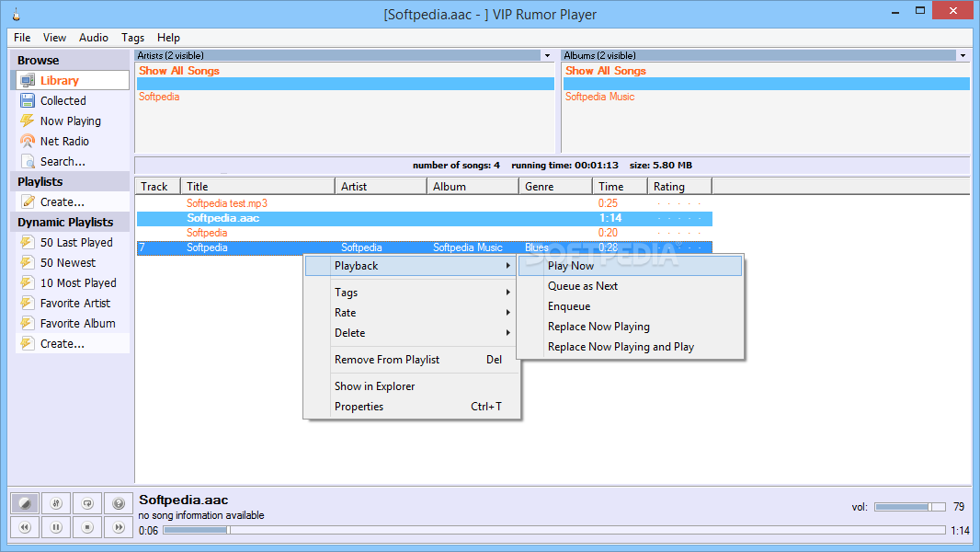Click Show All Songs in Albums panel

[x=606, y=71]
